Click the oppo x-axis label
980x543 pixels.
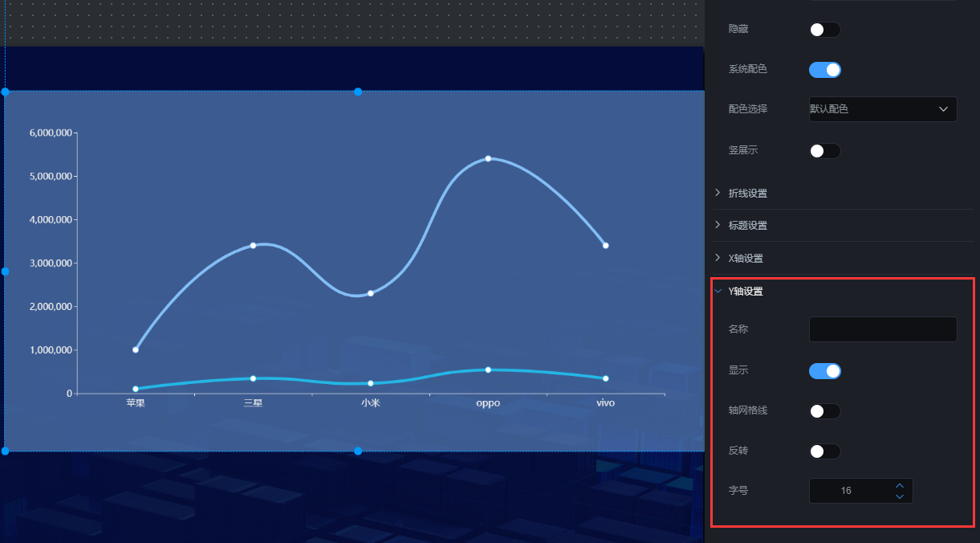[488, 403]
